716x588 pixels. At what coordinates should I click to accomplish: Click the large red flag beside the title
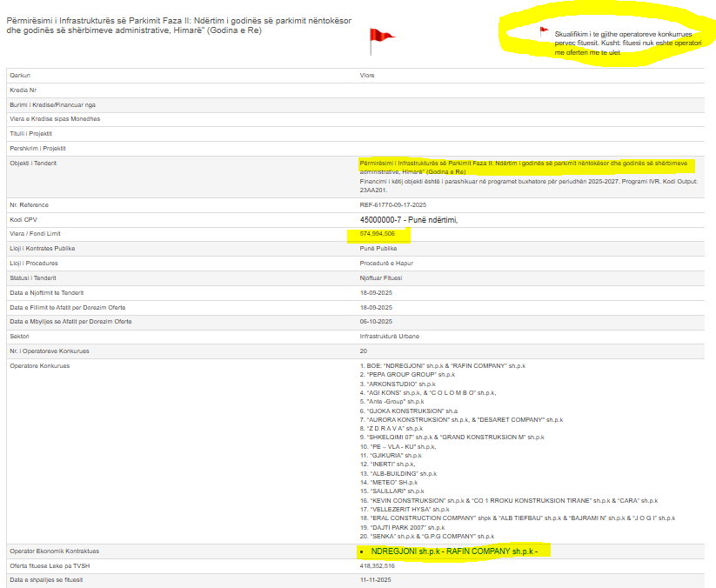click(x=382, y=35)
